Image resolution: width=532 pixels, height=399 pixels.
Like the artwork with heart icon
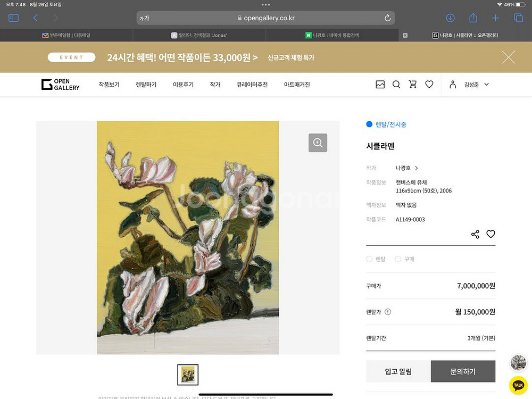491,234
